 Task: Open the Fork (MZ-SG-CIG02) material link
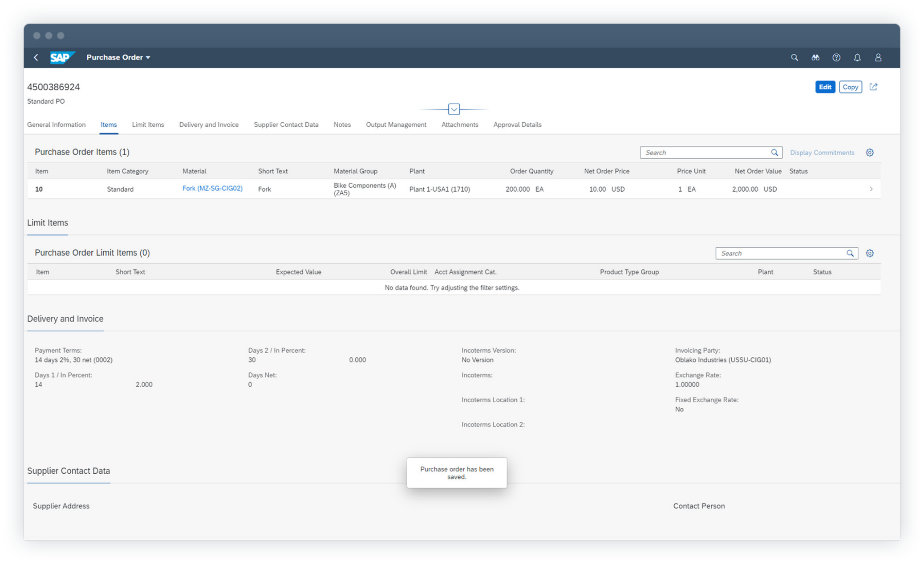coord(212,188)
